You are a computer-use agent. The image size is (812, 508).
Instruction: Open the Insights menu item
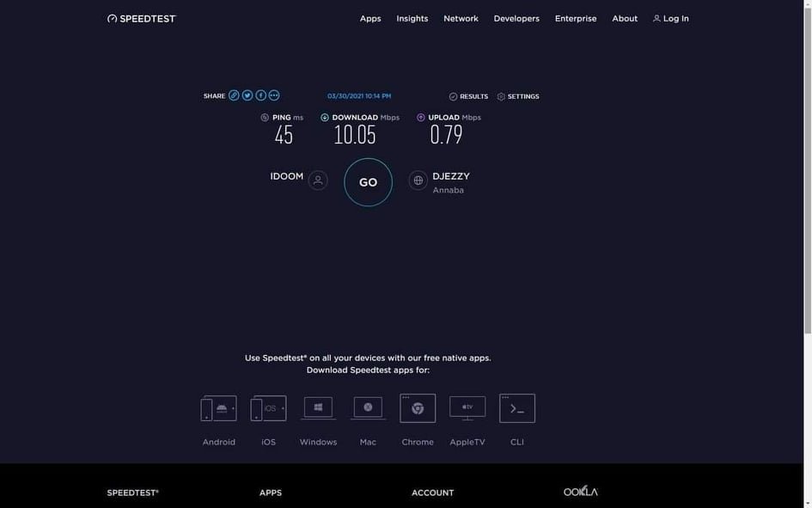coord(412,19)
